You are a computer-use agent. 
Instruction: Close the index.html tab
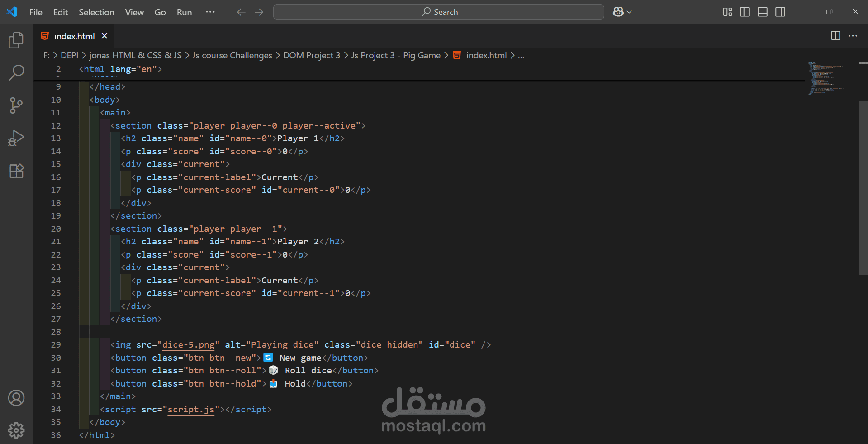(x=104, y=36)
